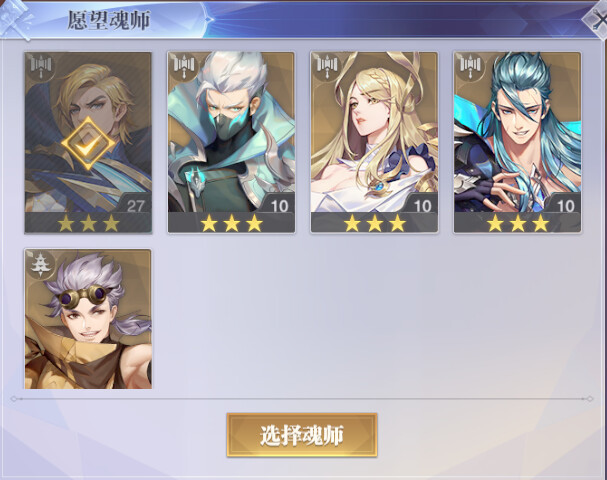Click the level 10 badge on blue-haired card
This screenshot has height=480, width=607.
(x=565, y=206)
